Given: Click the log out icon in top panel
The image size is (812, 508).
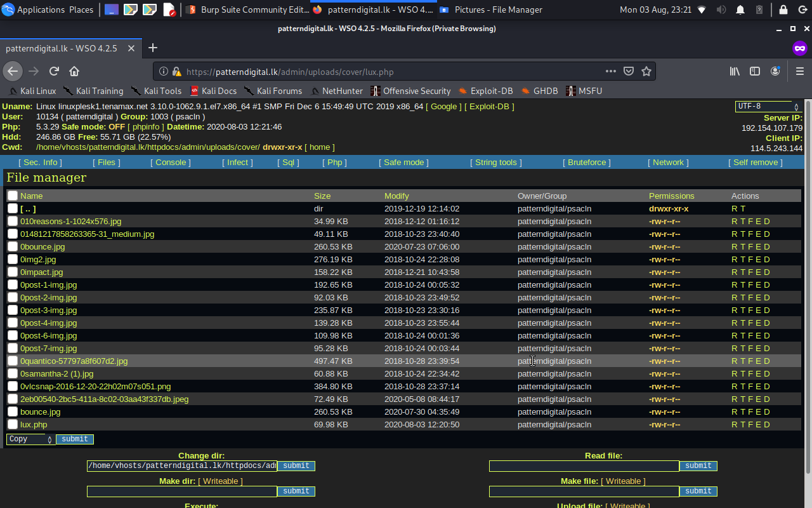Looking at the screenshot, I should (x=802, y=10).
